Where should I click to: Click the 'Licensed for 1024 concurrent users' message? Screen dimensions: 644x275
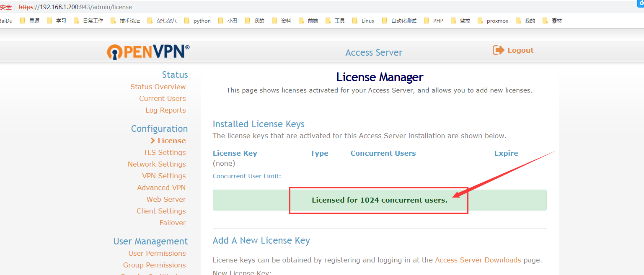click(380, 200)
